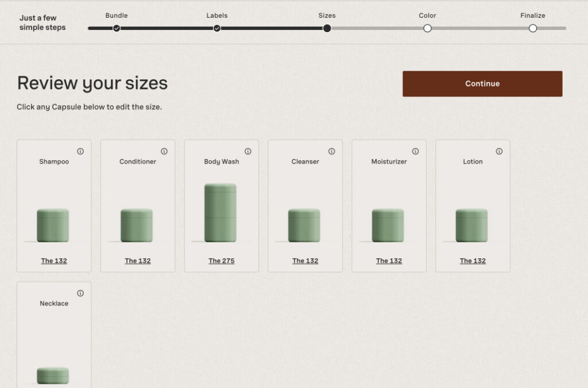Select the current Sizes step dot
Image resolution: width=588 pixels, height=388 pixels.
click(x=327, y=28)
